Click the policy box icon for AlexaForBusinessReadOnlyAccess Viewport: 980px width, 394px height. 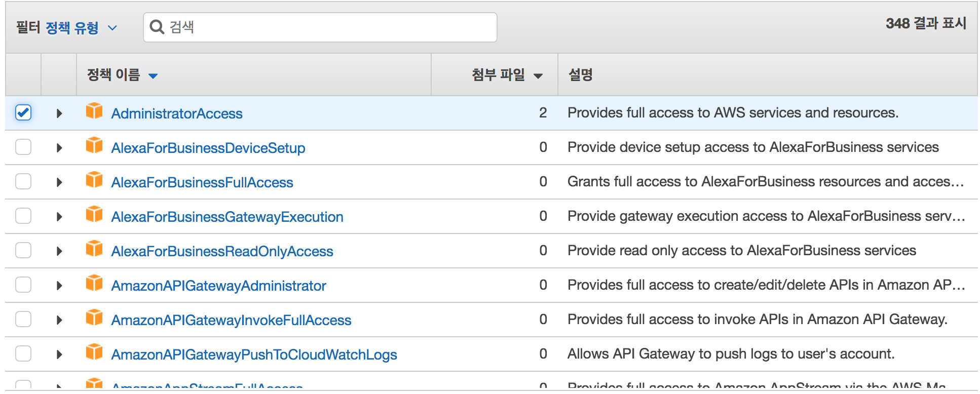pos(94,248)
